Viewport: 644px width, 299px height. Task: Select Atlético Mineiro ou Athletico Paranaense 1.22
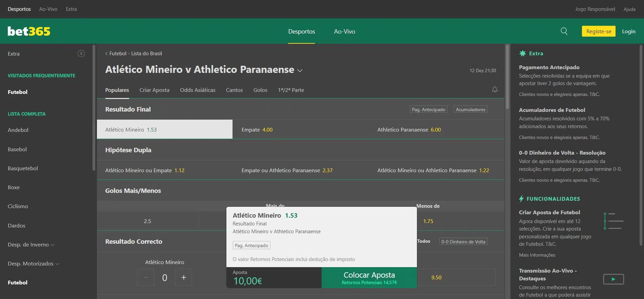437,170
